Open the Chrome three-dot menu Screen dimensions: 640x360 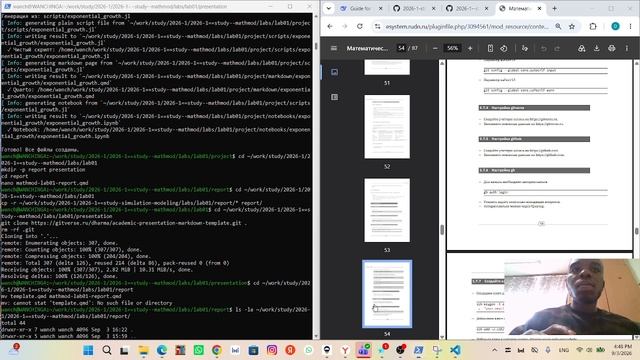(630, 26)
